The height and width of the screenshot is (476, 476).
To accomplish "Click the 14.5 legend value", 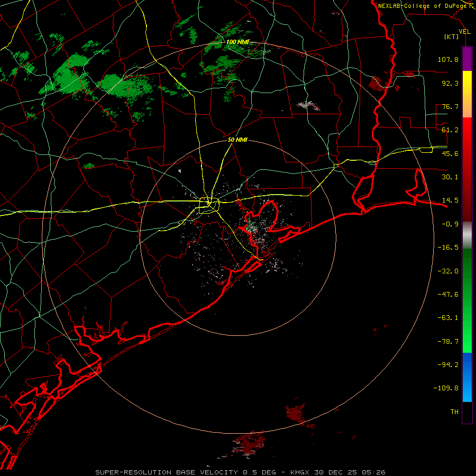I will 450,200.
